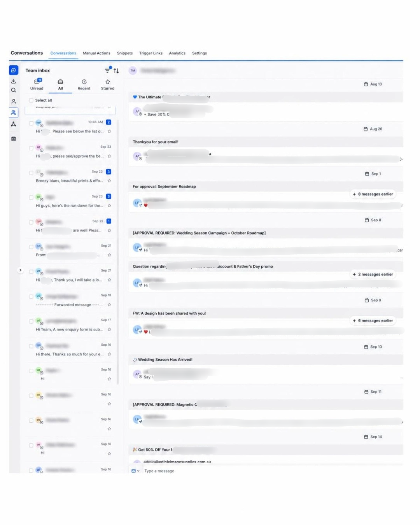Image resolution: width=420 pixels, height=525 pixels.
Task: Star the 'are well Pleas...' conversation
Action: 109,231
